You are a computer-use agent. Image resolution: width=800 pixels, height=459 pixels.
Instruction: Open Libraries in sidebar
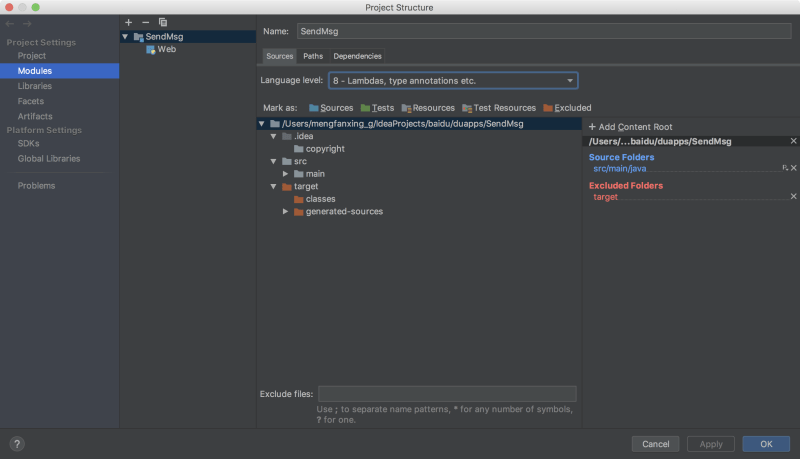click(x=35, y=86)
